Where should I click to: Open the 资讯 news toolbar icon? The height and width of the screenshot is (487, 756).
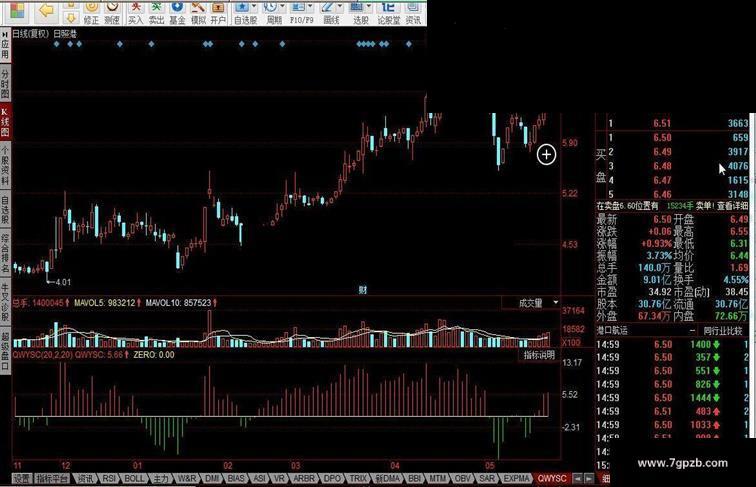pyautogui.click(x=413, y=13)
